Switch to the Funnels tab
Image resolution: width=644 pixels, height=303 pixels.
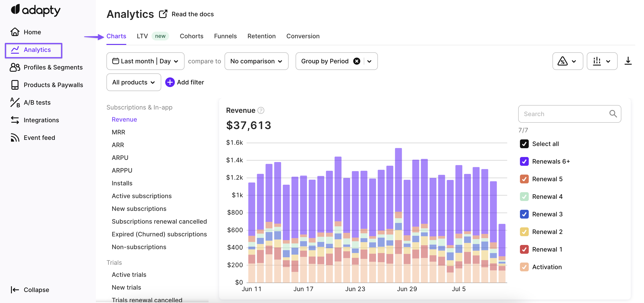pos(225,36)
